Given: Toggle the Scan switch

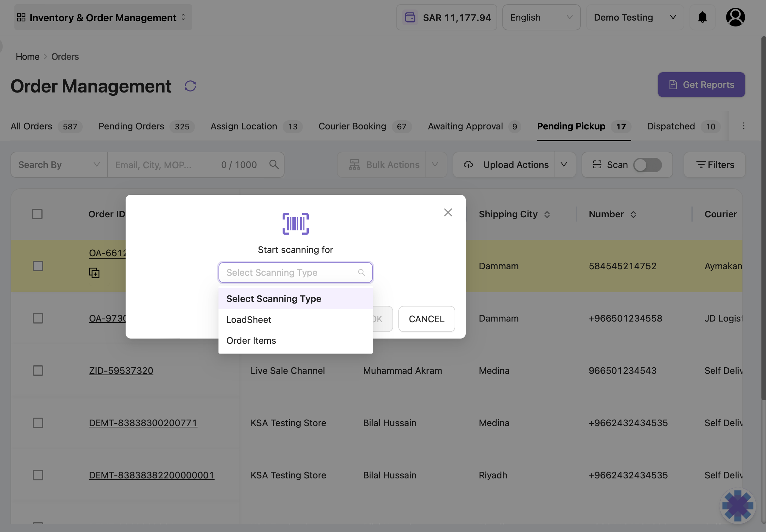Looking at the screenshot, I should (x=647, y=165).
